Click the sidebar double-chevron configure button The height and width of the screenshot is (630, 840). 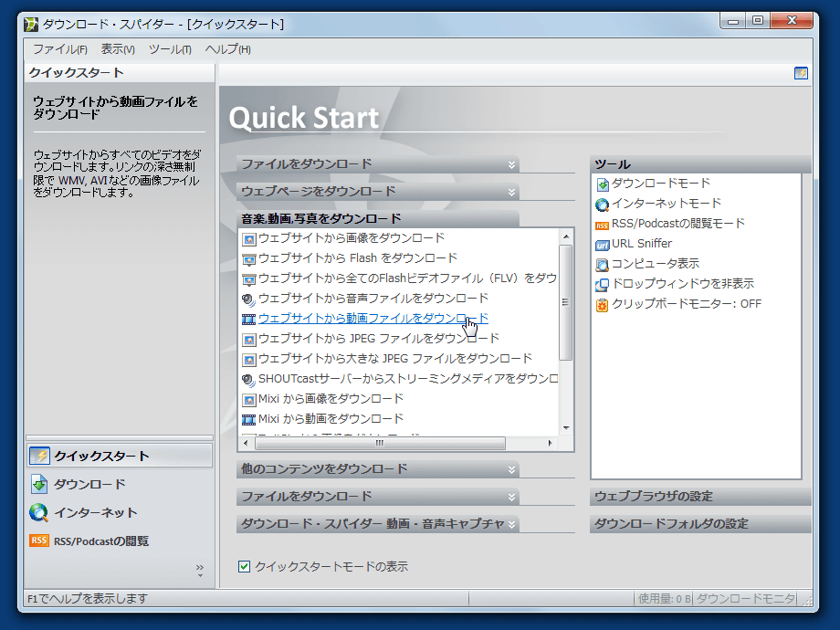200,570
